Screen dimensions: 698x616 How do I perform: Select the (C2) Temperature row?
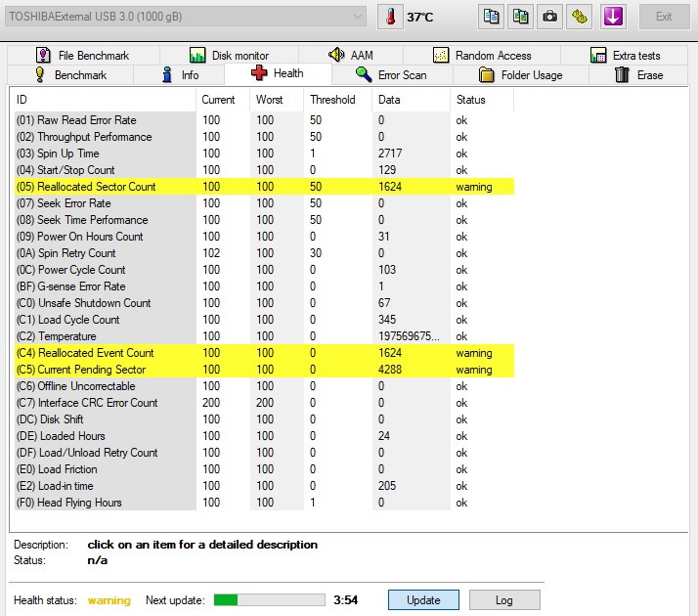point(264,336)
